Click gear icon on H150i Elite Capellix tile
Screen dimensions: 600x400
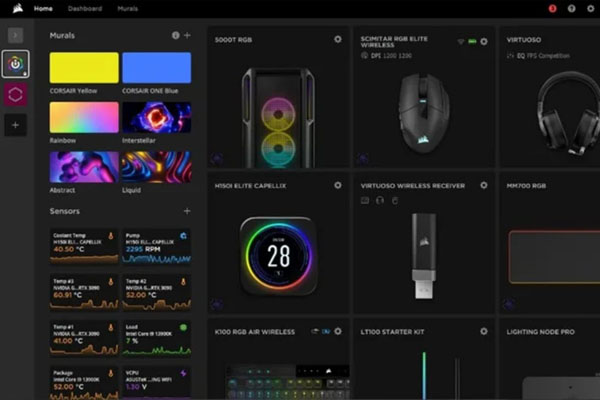click(x=337, y=186)
